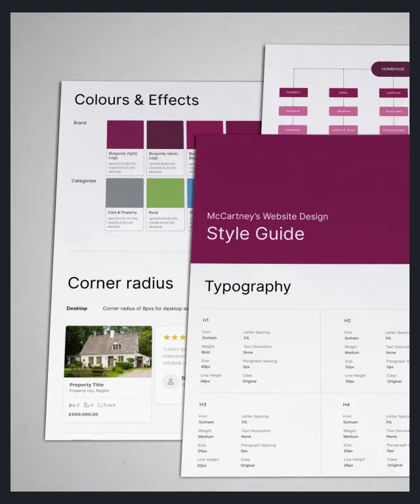Click the Landlord & Tenant sitemap box
Screen dimensions: 420x504
(343, 130)
